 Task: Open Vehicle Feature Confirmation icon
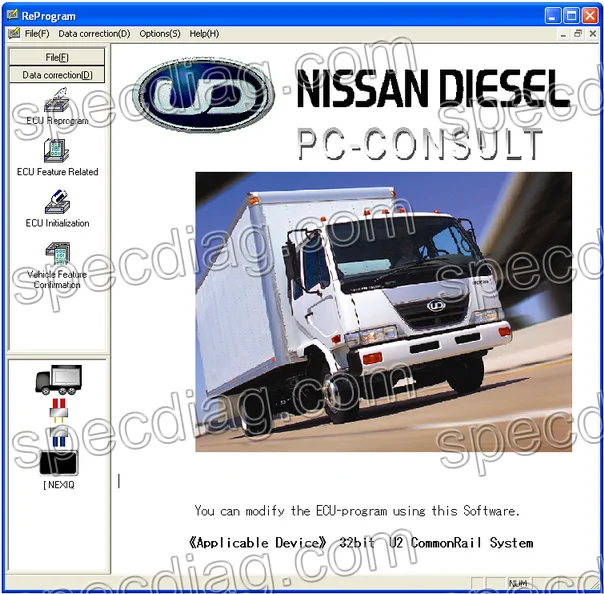coord(58,253)
